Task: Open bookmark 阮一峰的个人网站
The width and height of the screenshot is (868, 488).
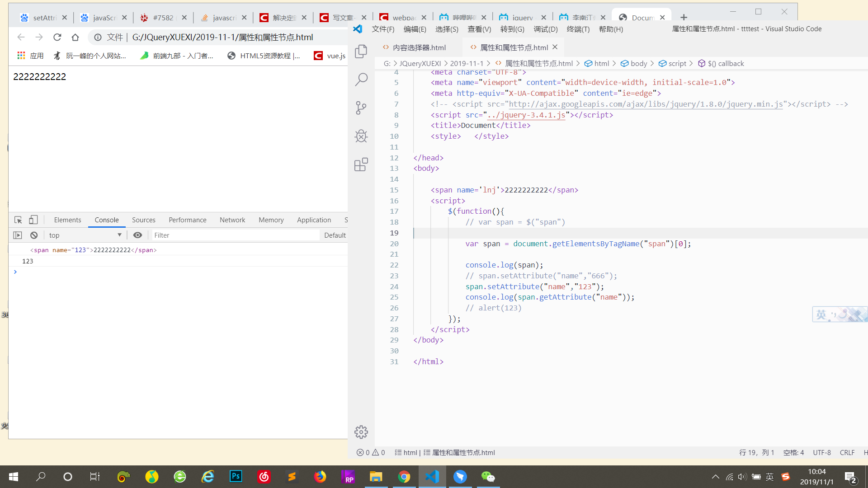Action: tap(90, 56)
